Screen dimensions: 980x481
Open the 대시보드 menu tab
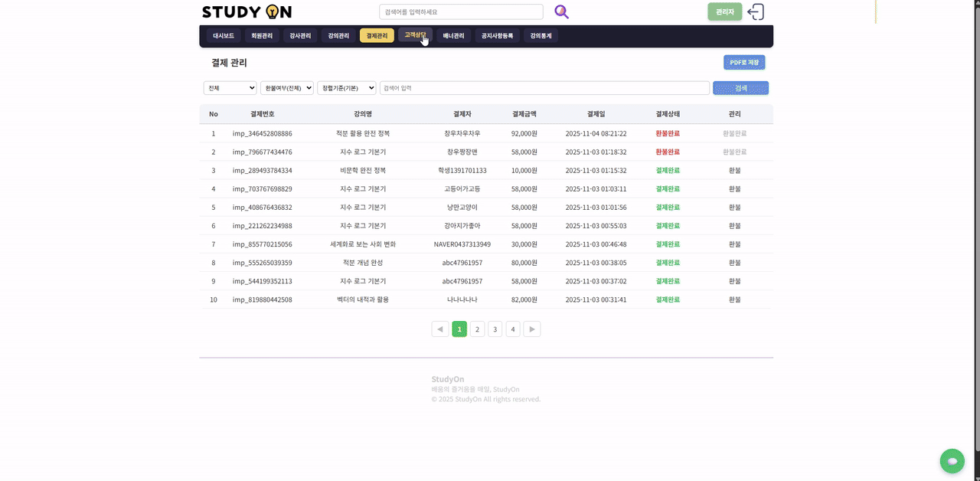(224, 36)
